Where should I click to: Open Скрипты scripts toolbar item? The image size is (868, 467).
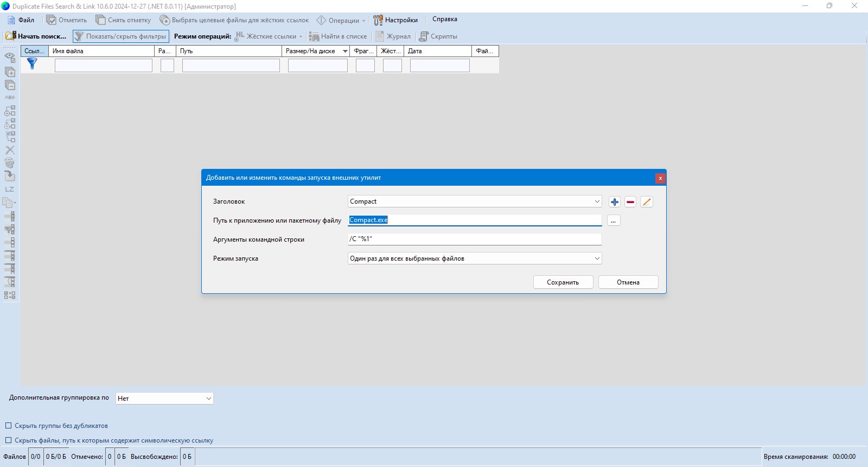tap(438, 36)
